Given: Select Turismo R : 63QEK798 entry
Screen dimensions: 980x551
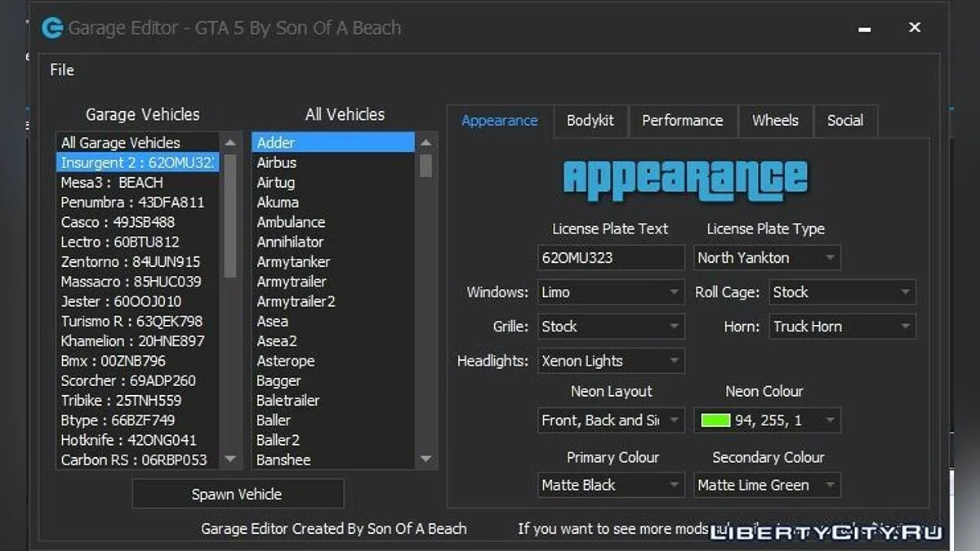Looking at the screenshot, I should coord(137,321).
